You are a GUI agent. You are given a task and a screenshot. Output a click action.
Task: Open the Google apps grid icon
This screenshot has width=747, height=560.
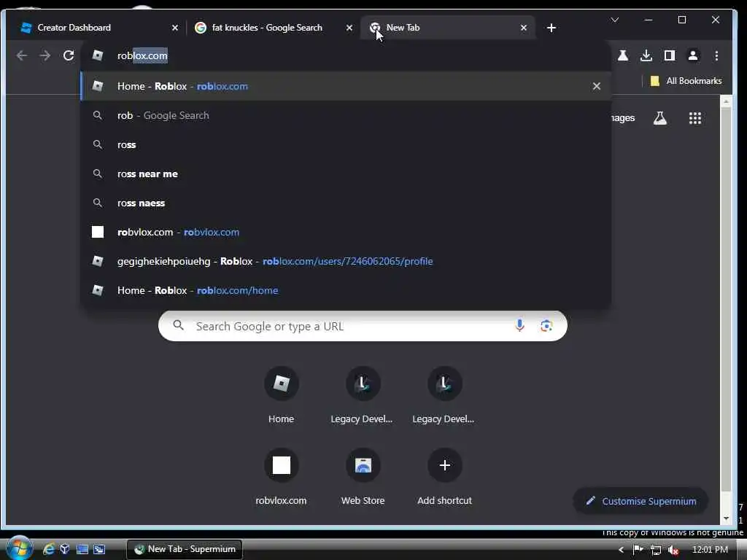695,118
